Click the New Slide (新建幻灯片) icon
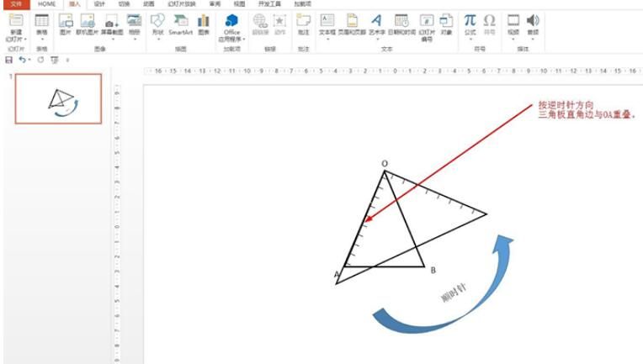The height and width of the screenshot is (364, 643). click(x=16, y=20)
